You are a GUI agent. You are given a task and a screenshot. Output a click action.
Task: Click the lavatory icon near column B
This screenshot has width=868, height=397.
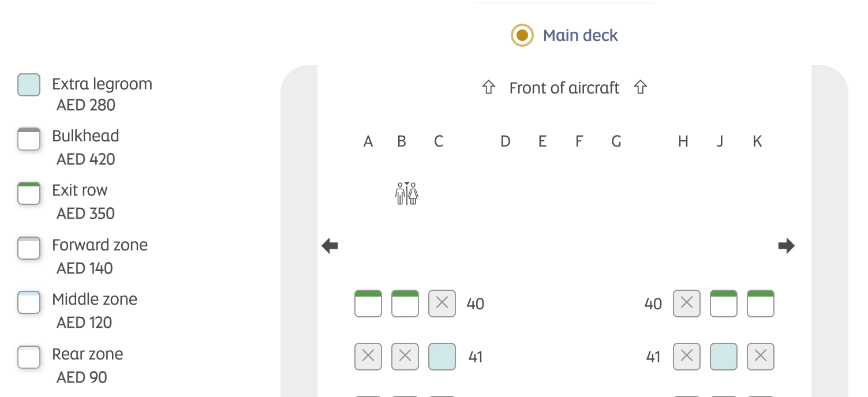tap(407, 193)
